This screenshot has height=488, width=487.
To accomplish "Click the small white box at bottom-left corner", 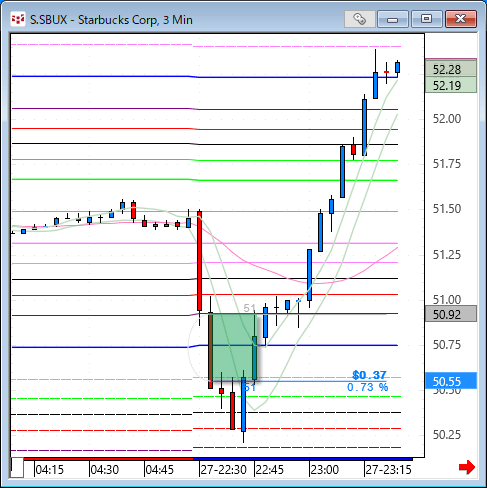I will tap(17, 468).
